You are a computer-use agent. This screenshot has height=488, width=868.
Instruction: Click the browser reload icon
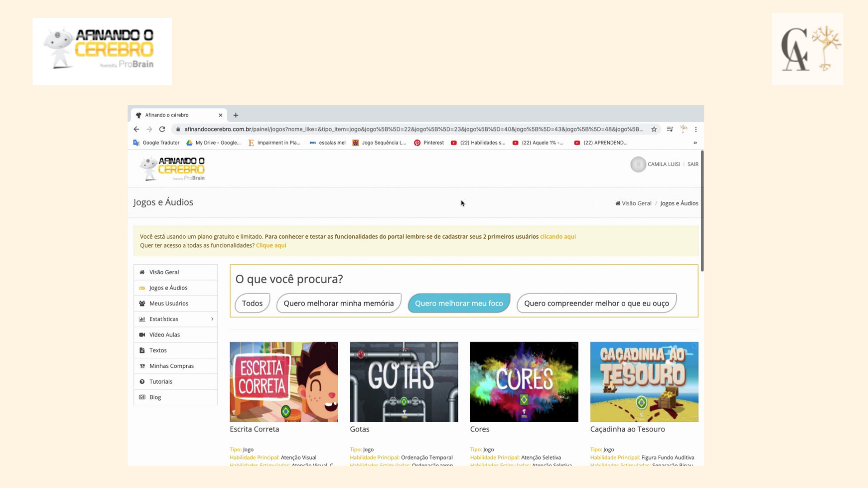(x=162, y=129)
